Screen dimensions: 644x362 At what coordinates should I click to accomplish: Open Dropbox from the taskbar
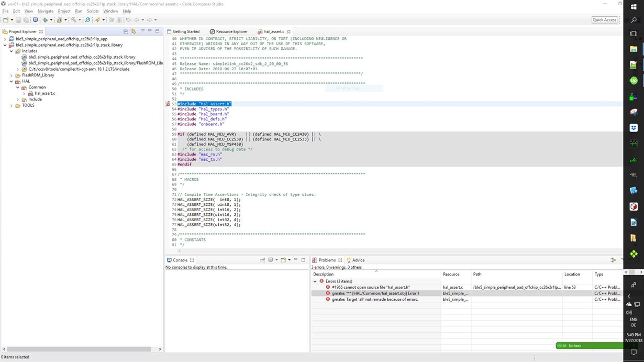pos(634,127)
